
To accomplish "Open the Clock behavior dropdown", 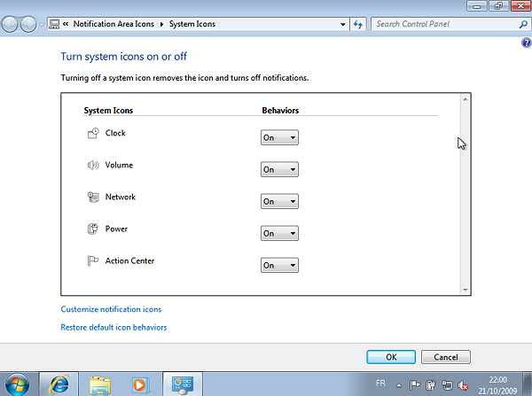I will point(279,137).
